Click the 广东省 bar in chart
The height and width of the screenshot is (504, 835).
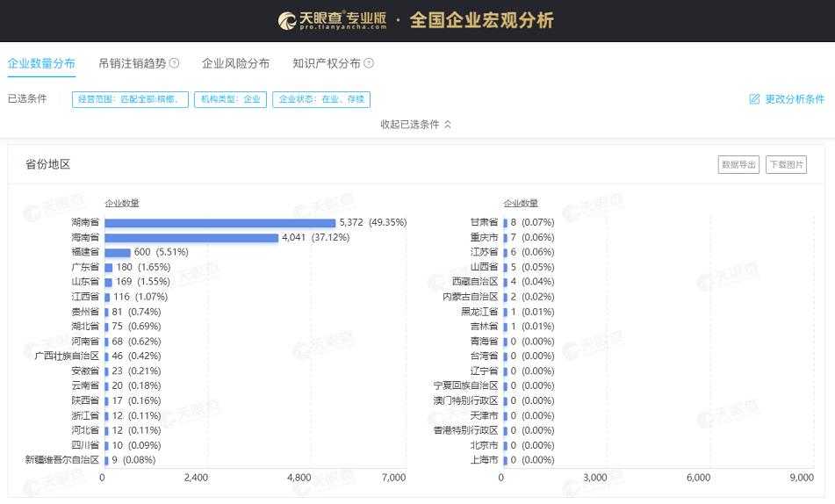(109, 267)
